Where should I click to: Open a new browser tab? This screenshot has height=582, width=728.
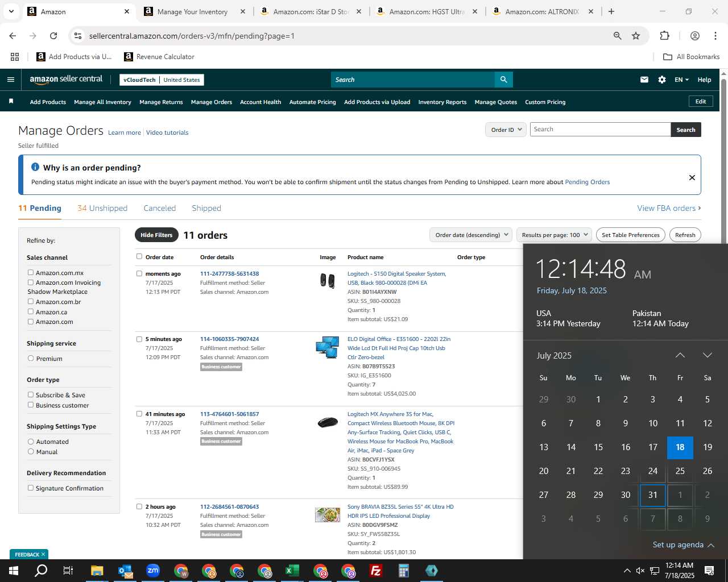pos(611,11)
